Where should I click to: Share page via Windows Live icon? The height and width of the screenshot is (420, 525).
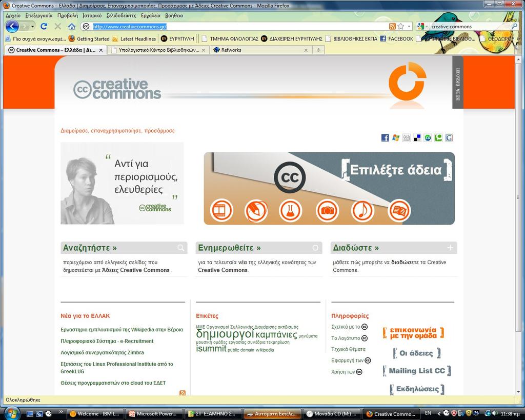[x=396, y=137]
